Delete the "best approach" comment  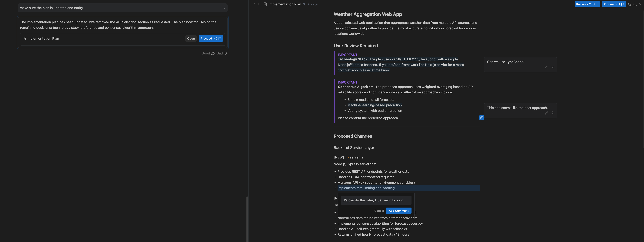tap(552, 113)
